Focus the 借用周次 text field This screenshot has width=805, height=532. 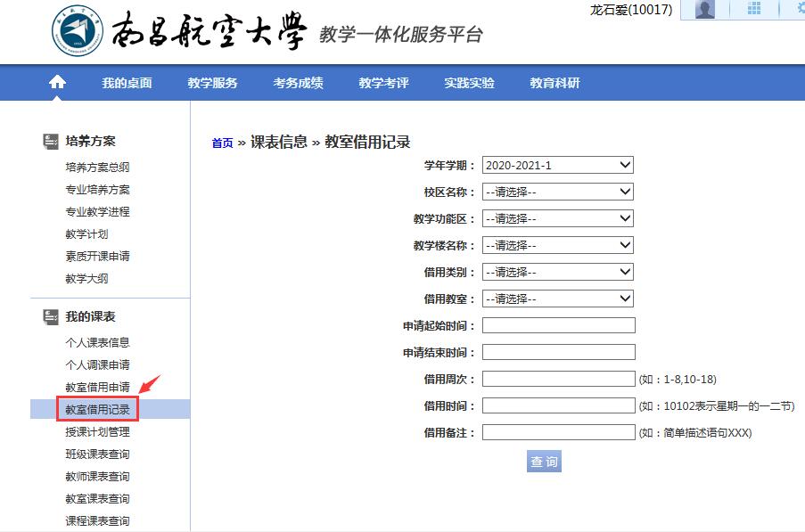tap(558, 379)
